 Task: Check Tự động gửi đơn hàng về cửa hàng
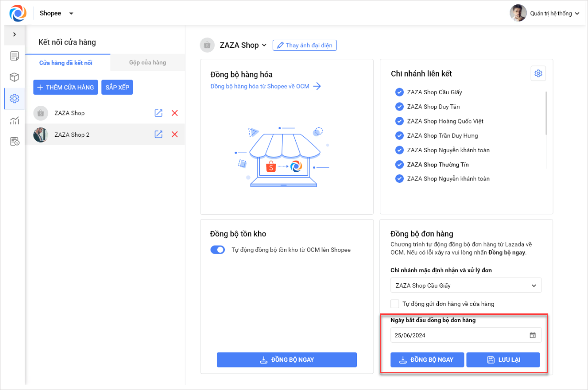click(395, 304)
